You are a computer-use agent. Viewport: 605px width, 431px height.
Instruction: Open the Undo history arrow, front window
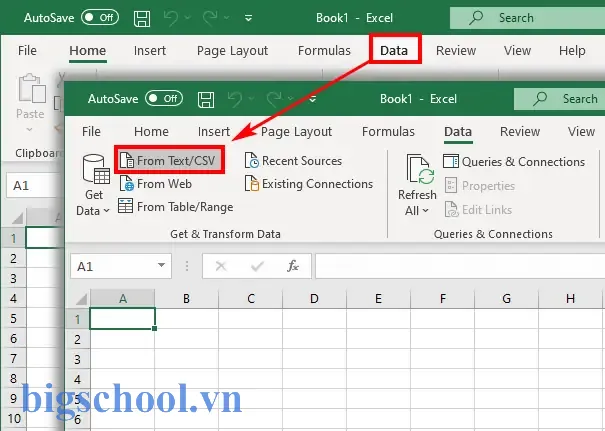252,99
